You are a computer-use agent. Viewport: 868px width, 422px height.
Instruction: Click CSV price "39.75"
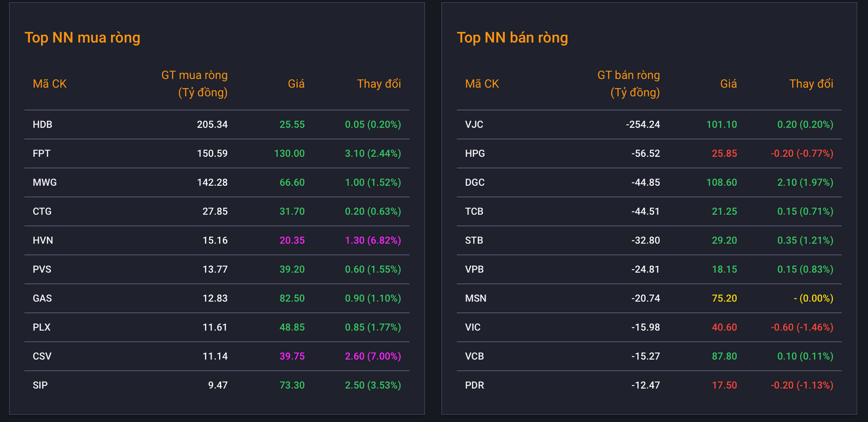[x=292, y=356]
